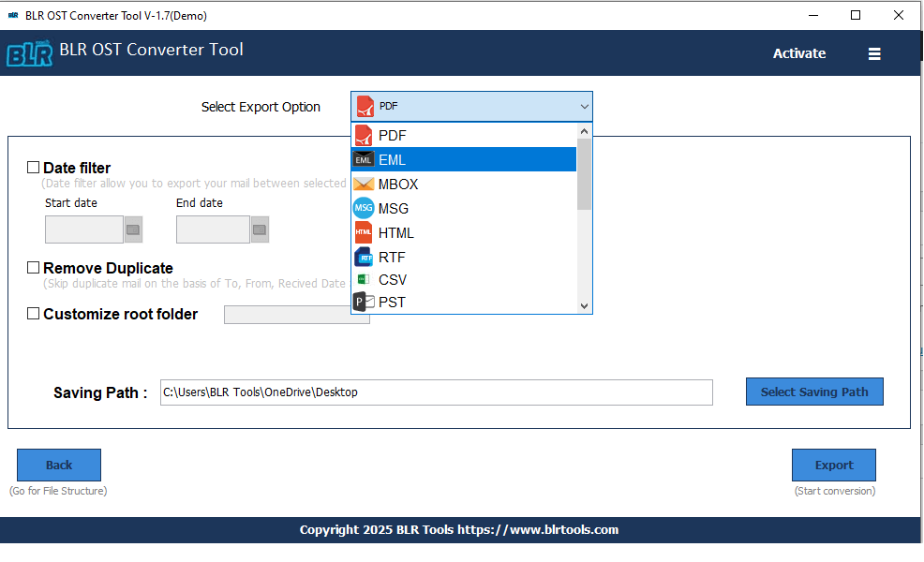Choose MBOX export format
Screen dimensions: 924x562
464,185
